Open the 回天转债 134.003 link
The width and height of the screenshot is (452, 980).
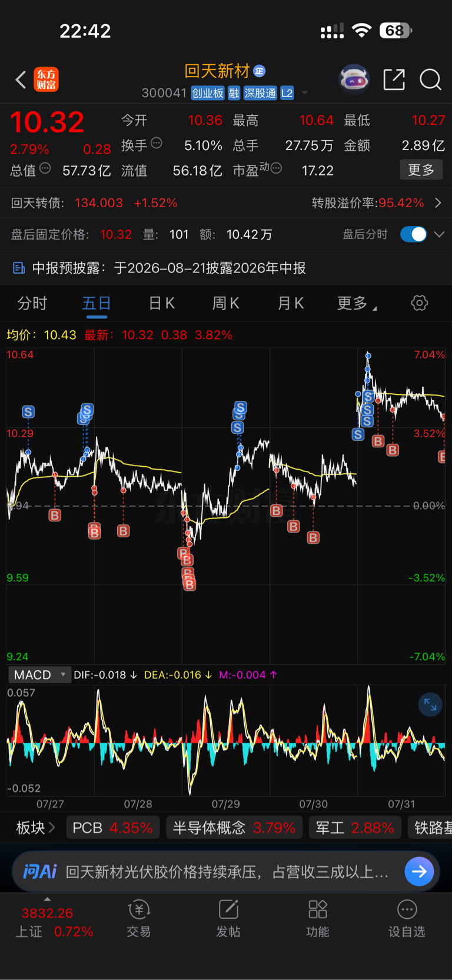pyautogui.click(x=94, y=203)
